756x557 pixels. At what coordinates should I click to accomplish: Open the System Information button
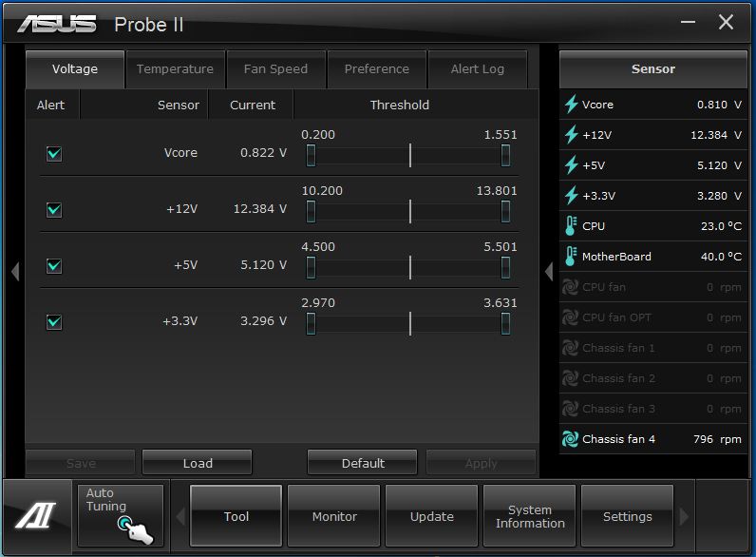530,516
